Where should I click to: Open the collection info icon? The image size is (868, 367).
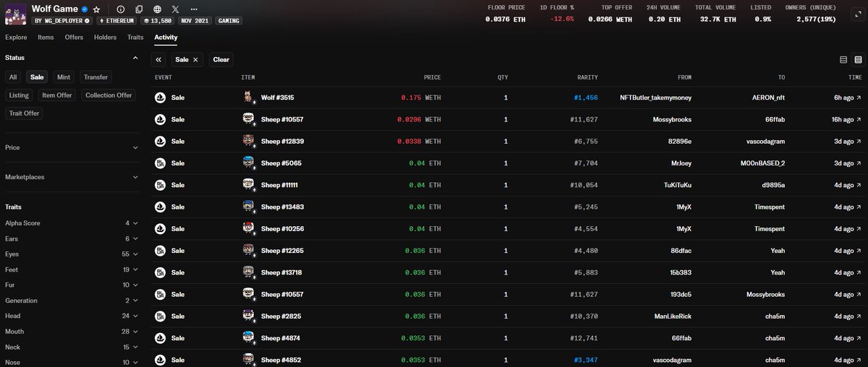(120, 9)
